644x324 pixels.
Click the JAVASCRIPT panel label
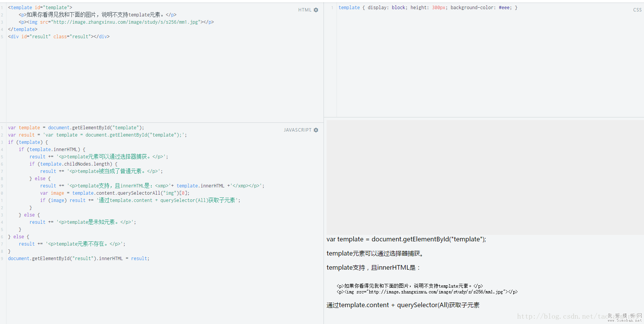[x=297, y=130]
